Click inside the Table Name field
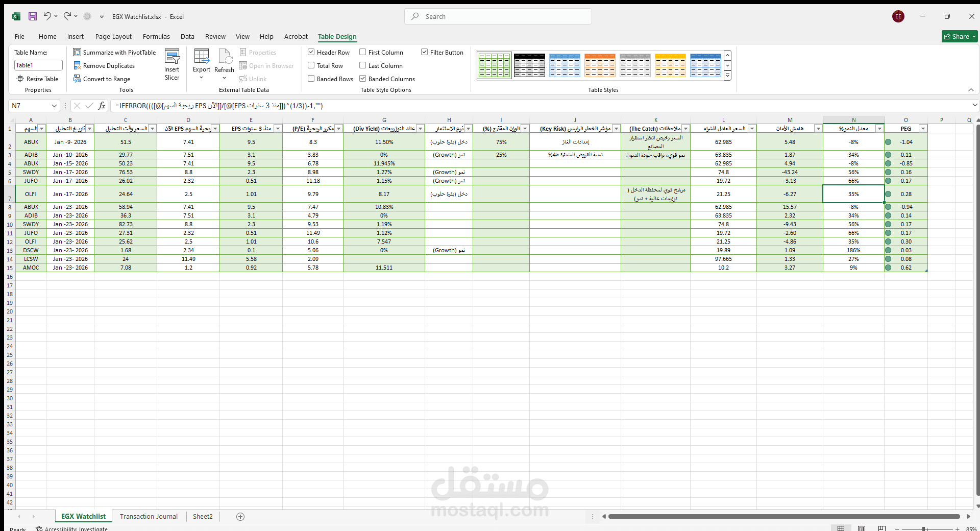980x531 pixels. pos(38,65)
